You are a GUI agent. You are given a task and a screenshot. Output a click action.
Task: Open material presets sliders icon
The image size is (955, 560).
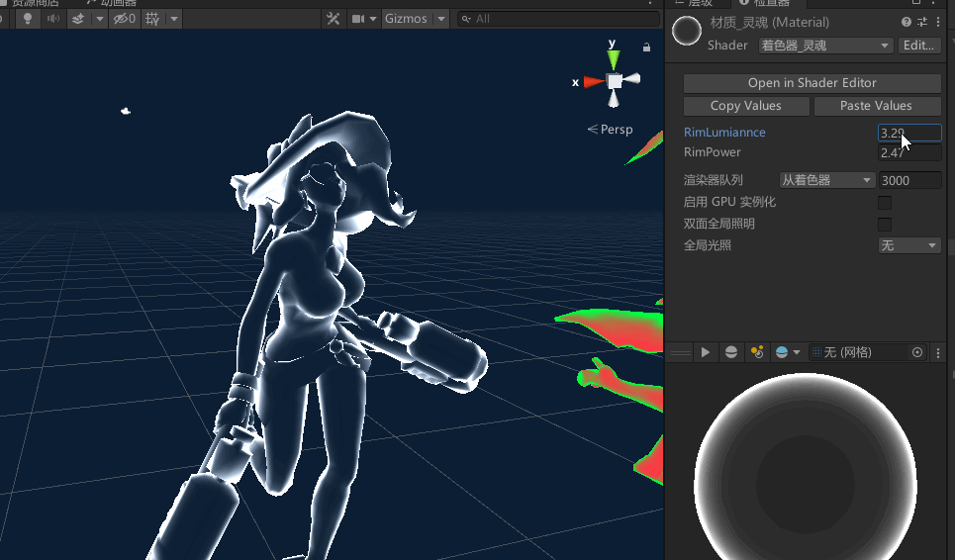922,22
